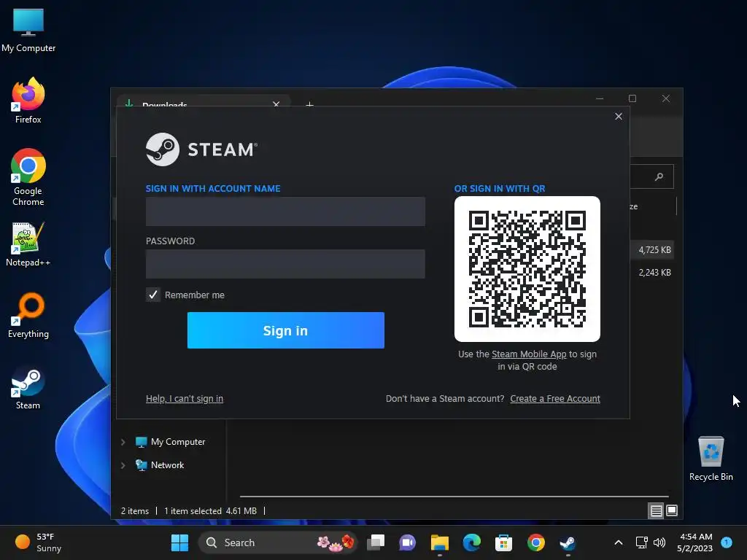This screenshot has height=560, width=747.
Task: Click the Explorer horizontal scrollbar
Action: [454, 496]
